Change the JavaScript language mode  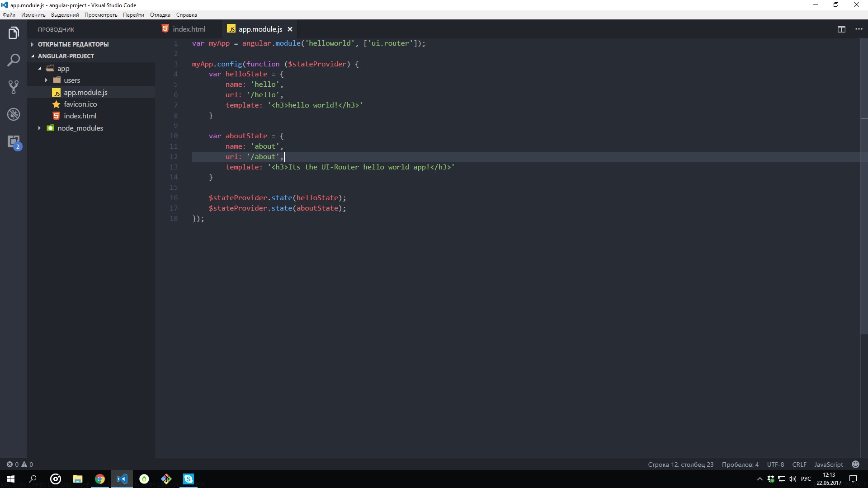[828, 465]
